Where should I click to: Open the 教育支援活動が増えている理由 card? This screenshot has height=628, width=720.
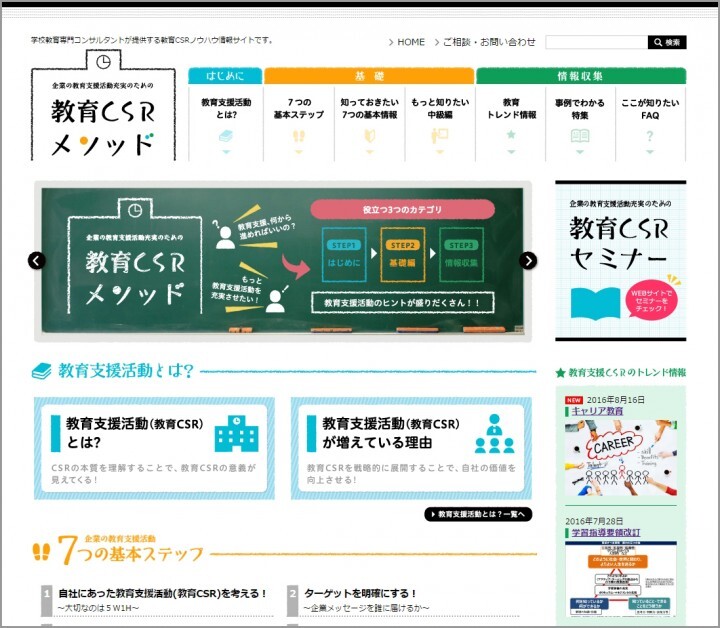click(x=411, y=448)
